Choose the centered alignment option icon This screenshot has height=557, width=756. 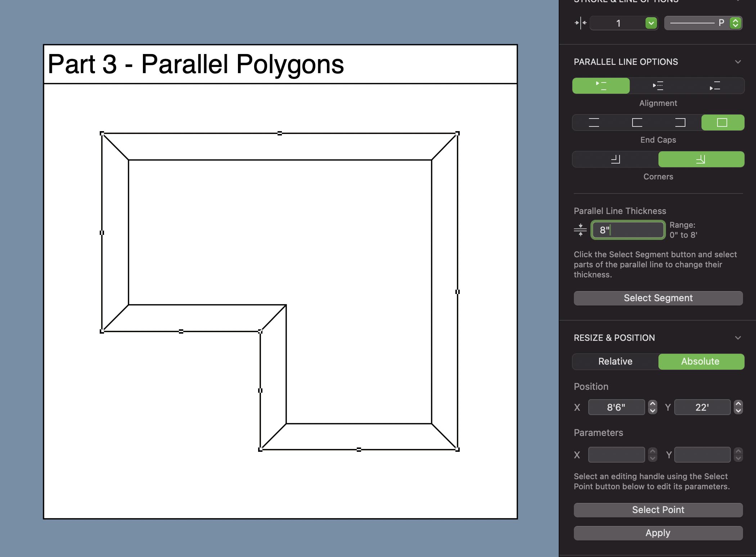[x=658, y=86]
